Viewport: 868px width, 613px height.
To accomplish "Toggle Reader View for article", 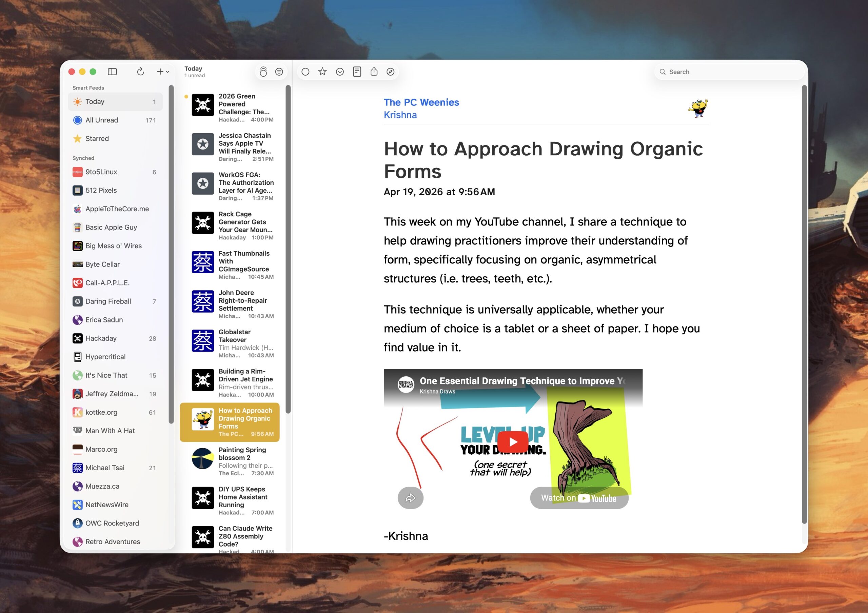I will tap(357, 72).
